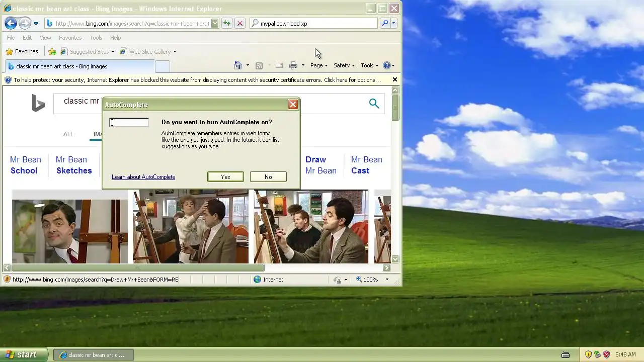Open the search provider dropdown arrow

[394, 23]
